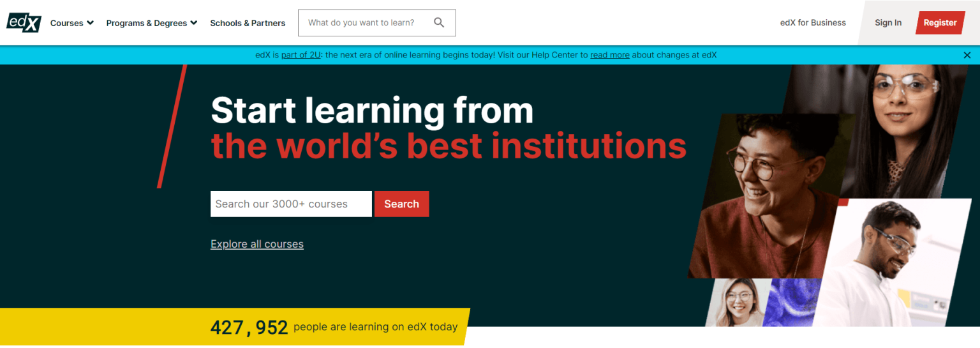980x348 pixels.
Task: Click the edX logo
Action: point(24,23)
